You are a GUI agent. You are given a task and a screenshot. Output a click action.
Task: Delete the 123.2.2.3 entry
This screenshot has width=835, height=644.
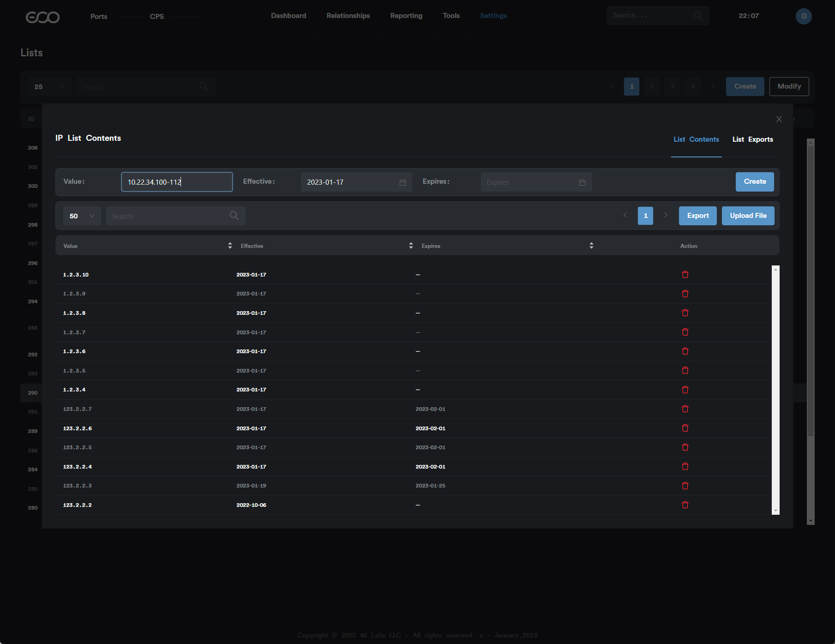(x=685, y=486)
